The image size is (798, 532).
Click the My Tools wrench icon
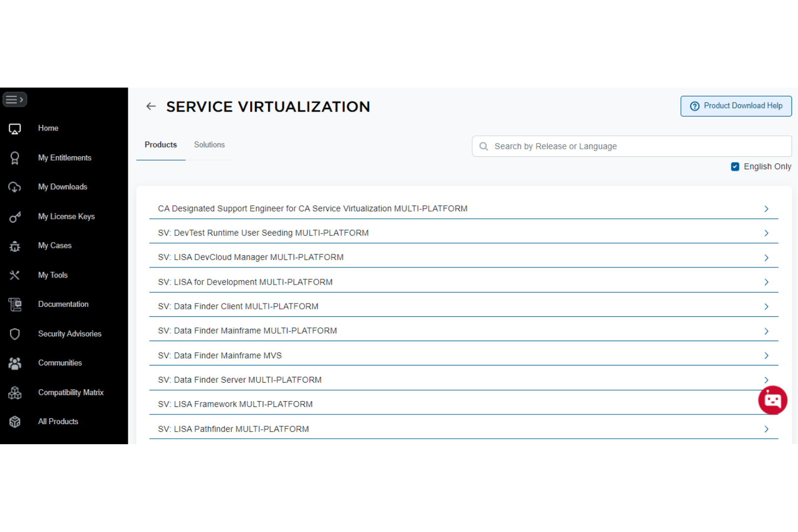[15, 275]
